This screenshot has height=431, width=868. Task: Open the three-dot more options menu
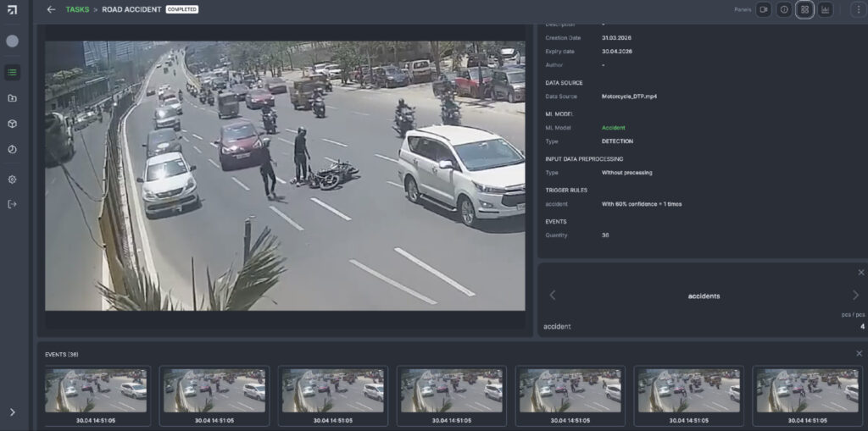[859, 9]
